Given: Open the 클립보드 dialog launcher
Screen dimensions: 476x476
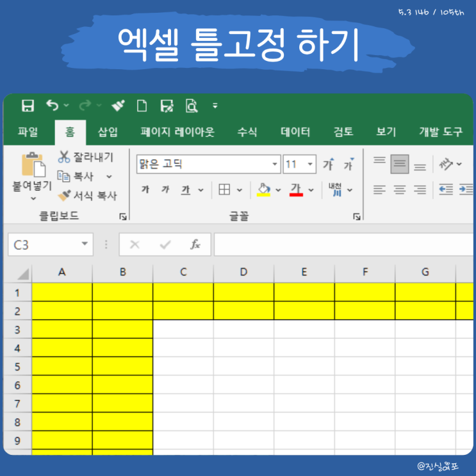Looking at the screenshot, I should pos(123,217).
